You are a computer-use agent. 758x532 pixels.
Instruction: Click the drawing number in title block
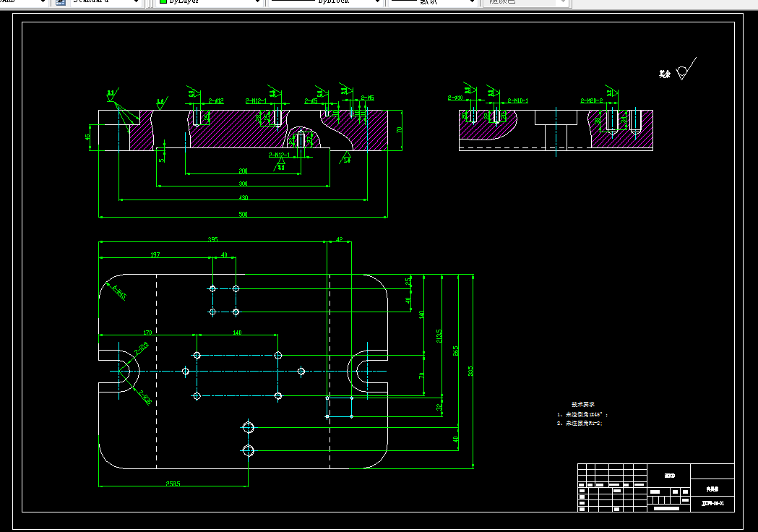click(x=713, y=504)
